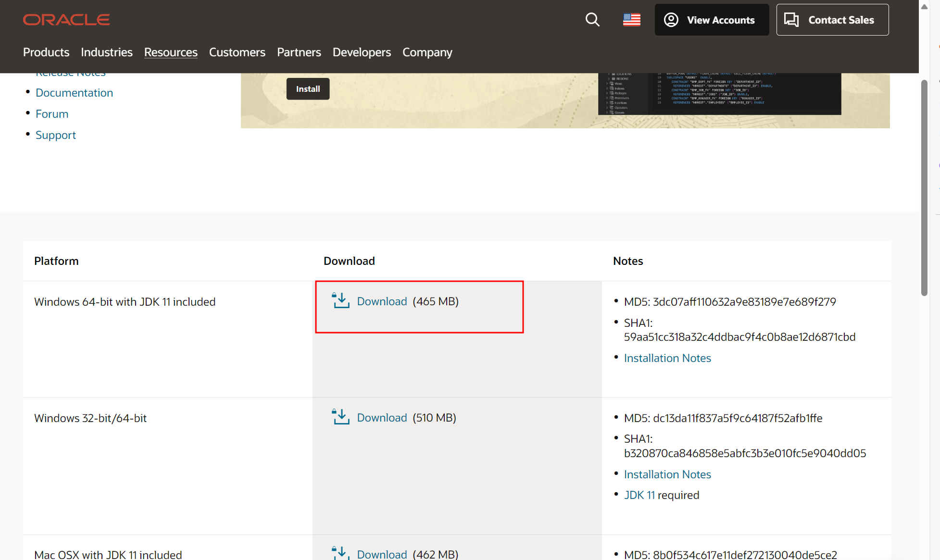Open the Company menu
940x560 pixels.
click(x=427, y=52)
